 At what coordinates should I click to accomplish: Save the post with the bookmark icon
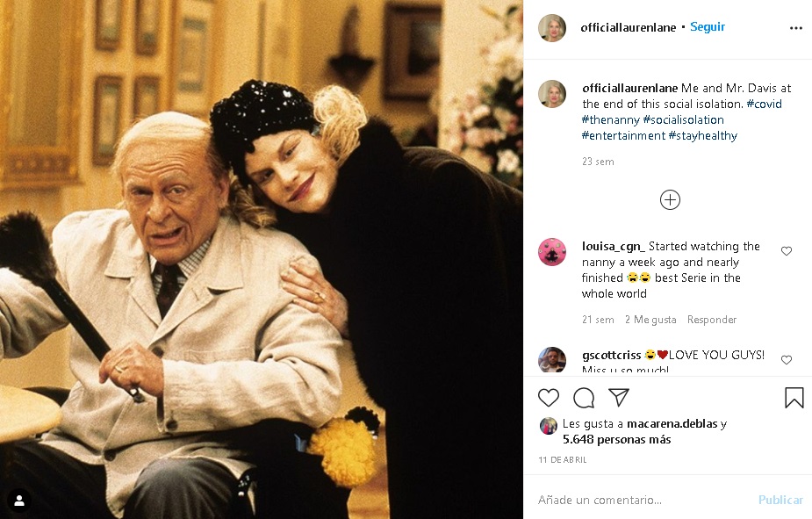(794, 398)
